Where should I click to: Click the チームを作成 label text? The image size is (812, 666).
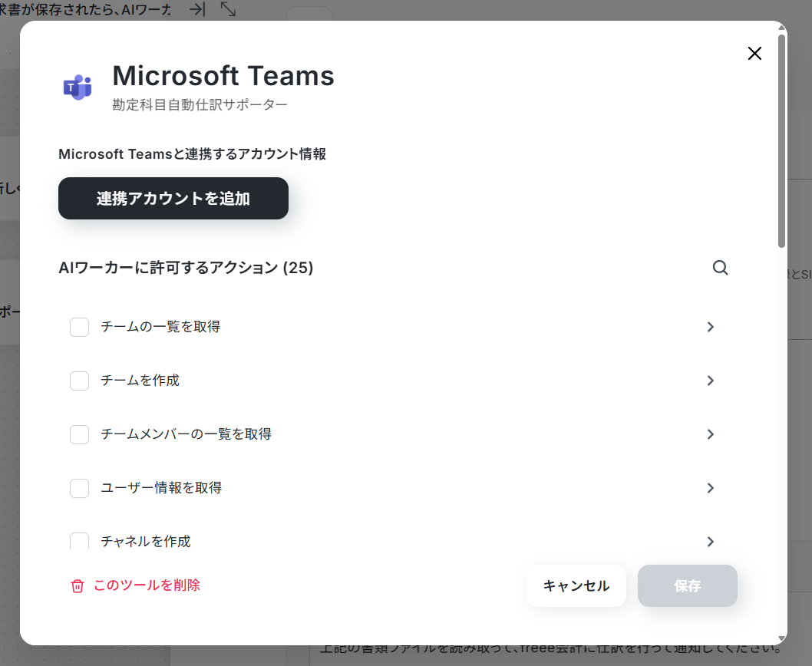140,381
